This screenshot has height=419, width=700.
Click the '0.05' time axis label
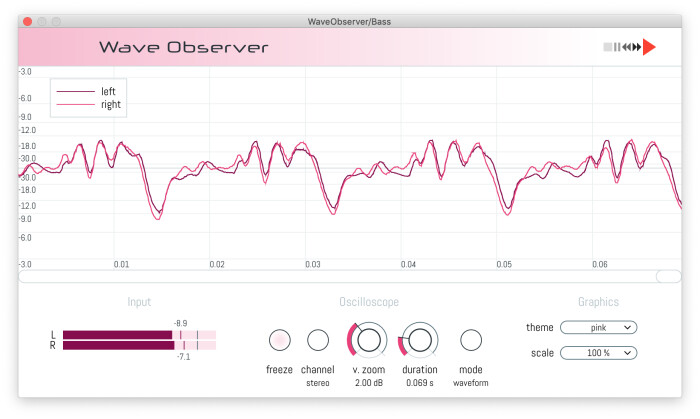(504, 264)
